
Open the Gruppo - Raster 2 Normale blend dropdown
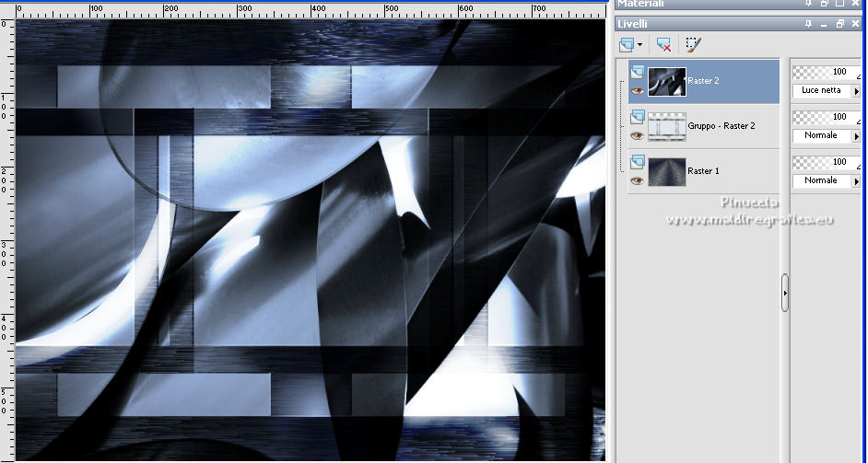pos(827,135)
